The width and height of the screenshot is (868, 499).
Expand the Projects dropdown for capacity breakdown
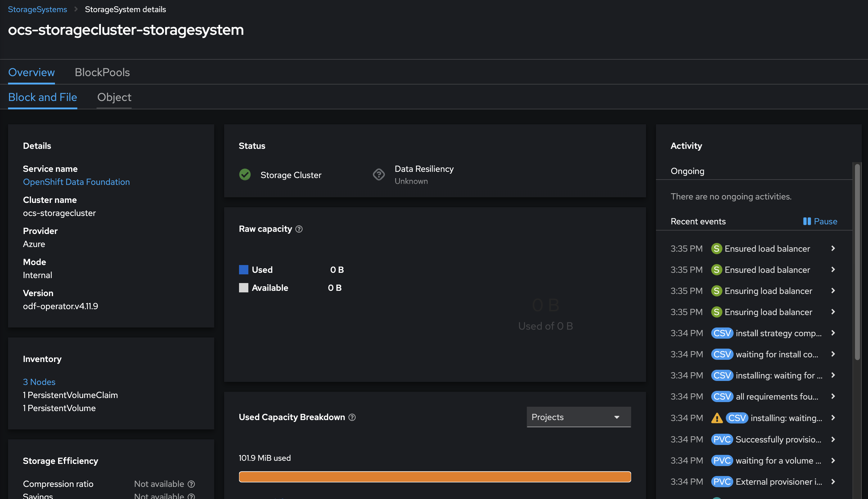(x=577, y=417)
